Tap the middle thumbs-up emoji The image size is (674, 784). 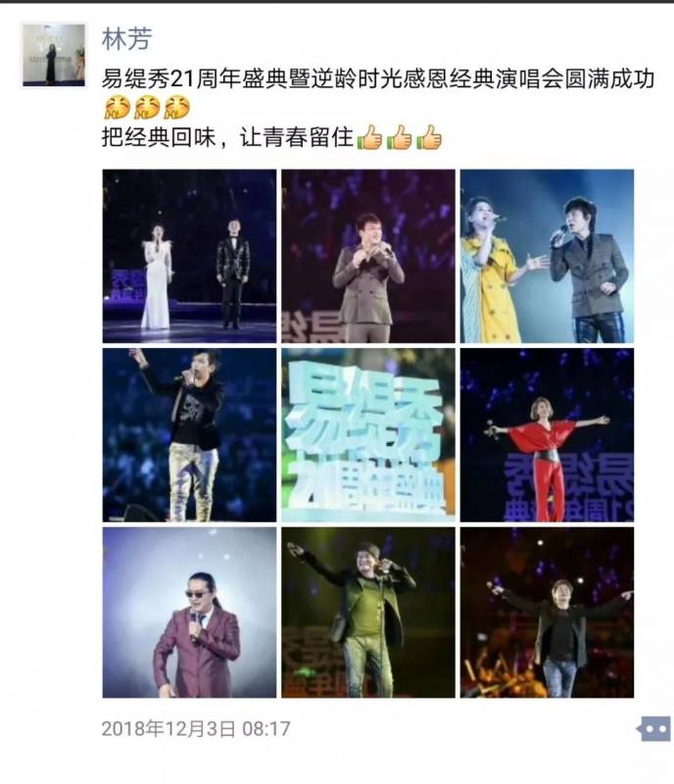(400, 137)
